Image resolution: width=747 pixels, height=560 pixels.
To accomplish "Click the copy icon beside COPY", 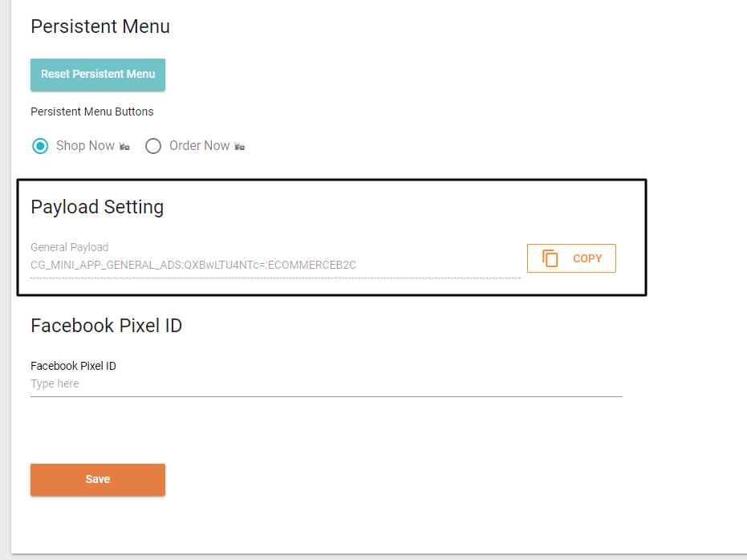I will click(x=550, y=258).
